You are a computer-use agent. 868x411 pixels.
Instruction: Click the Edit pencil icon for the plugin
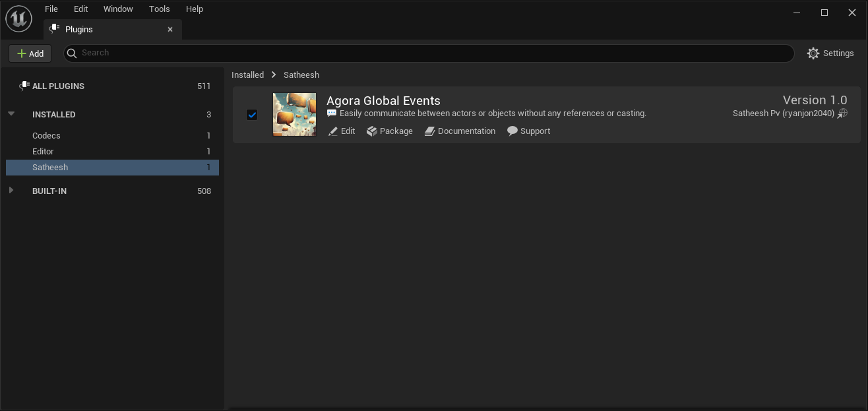(333, 131)
